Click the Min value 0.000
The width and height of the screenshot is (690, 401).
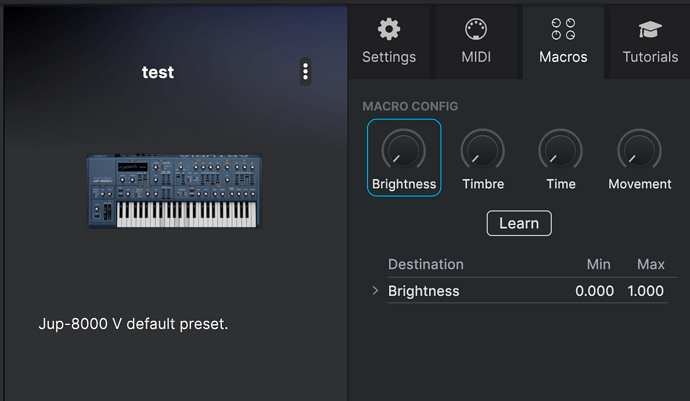coord(595,291)
